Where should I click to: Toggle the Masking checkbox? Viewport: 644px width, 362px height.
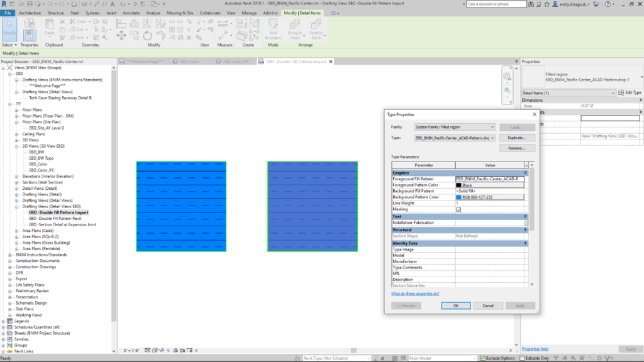coord(458,209)
